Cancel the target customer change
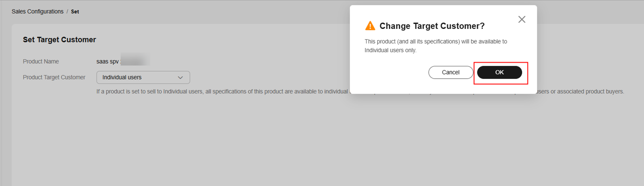Viewport: 644px width, 186px height. (451, 72)
